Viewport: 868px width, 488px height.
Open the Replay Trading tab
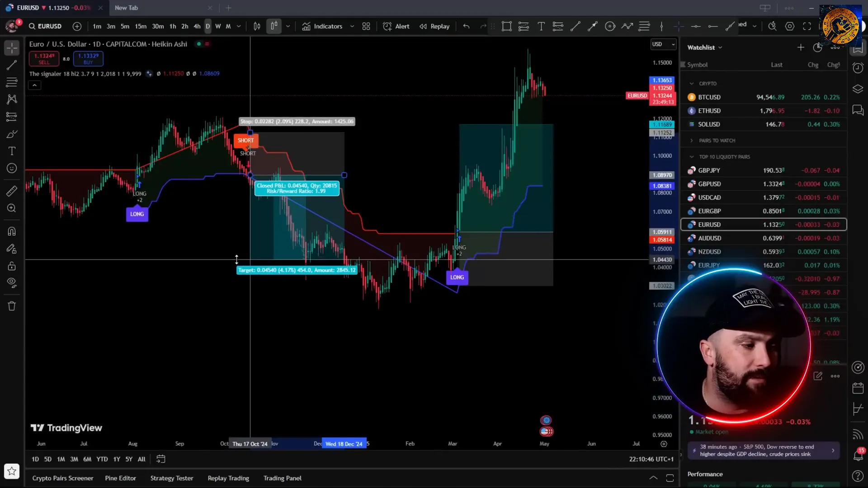[x=228, y=478]
